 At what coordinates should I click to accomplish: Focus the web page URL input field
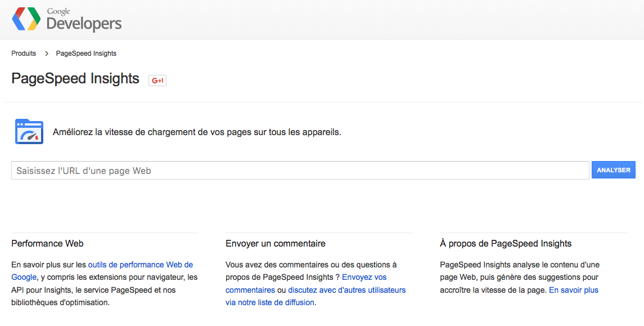[x=300, y=170]
